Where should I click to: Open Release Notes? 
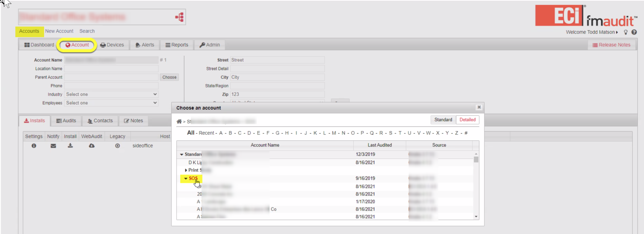[611, 45]
